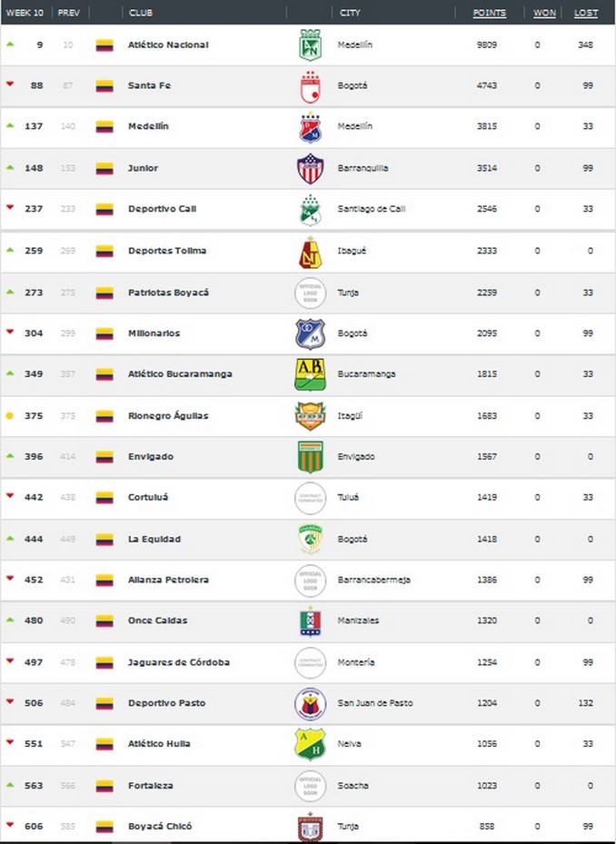Open the La Equidad club link
Screen dimensions: 616x844
154,539
